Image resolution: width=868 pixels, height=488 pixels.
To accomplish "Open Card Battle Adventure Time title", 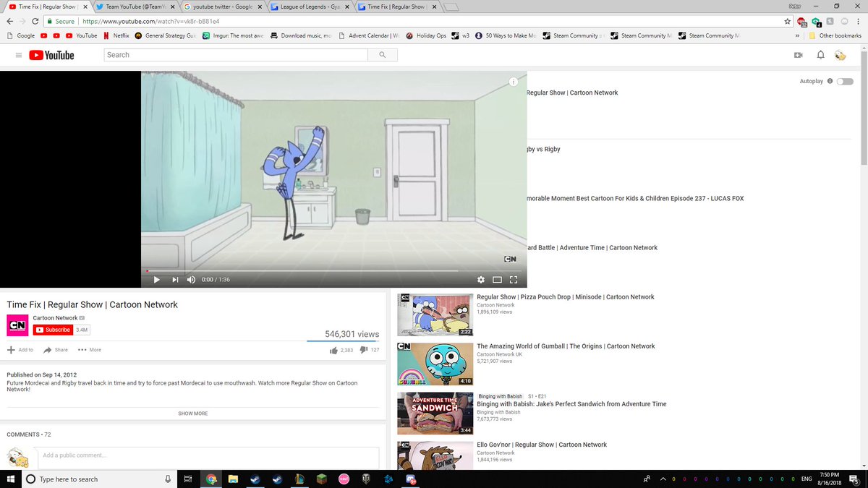I will click(592, 248).
